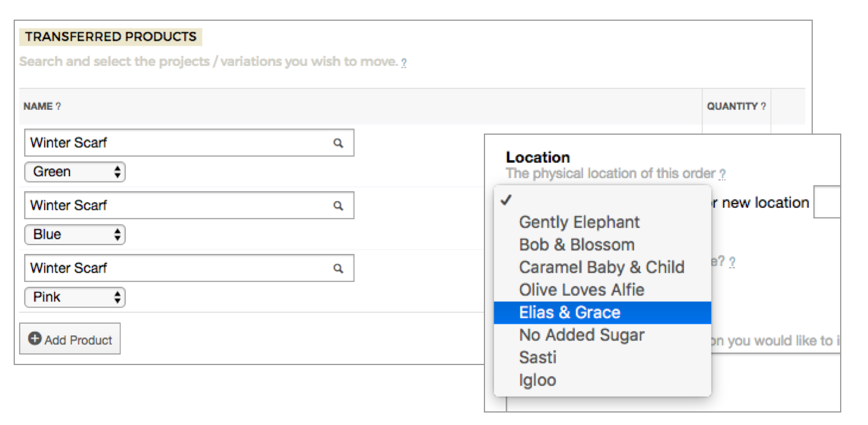The image size is (868, 425).
Task: Open the Pink variation dropdown
Action: (75, 297)
